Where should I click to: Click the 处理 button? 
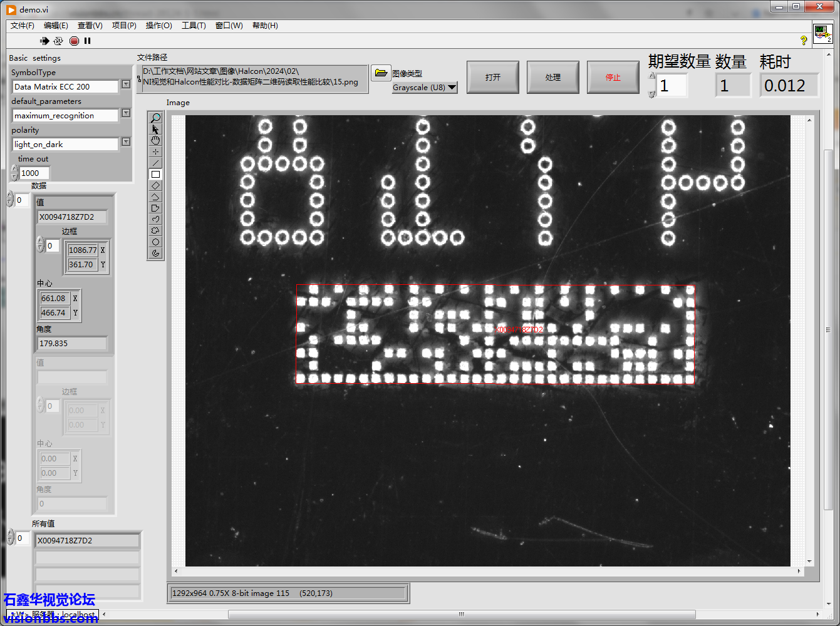(553, 77)
